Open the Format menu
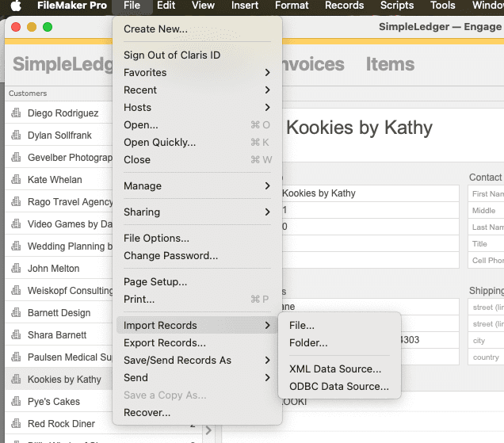The height and width of the screenshot is (443, 504). tap(292, 6)
